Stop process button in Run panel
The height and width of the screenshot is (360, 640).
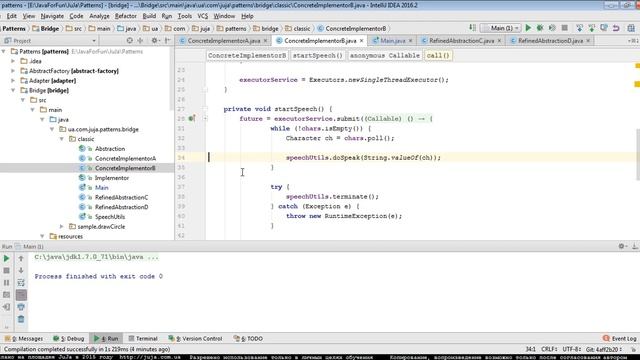coord(6,270)
